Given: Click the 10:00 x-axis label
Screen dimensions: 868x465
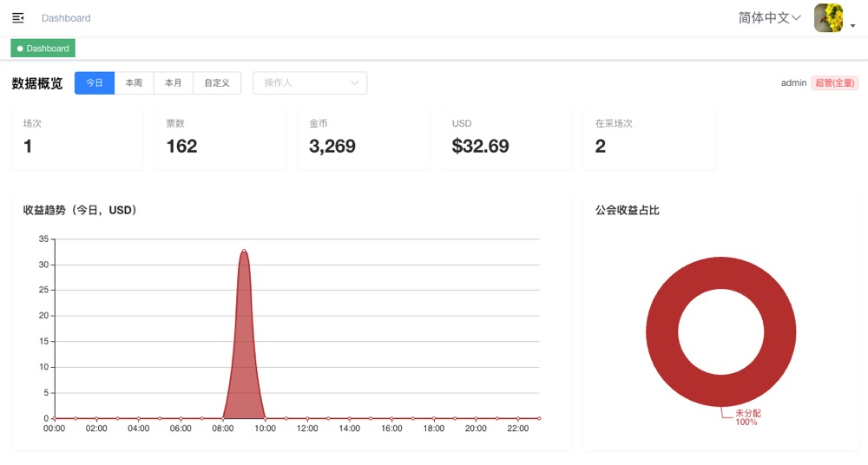Looking at the screenshot, I should tap(265, 429).
